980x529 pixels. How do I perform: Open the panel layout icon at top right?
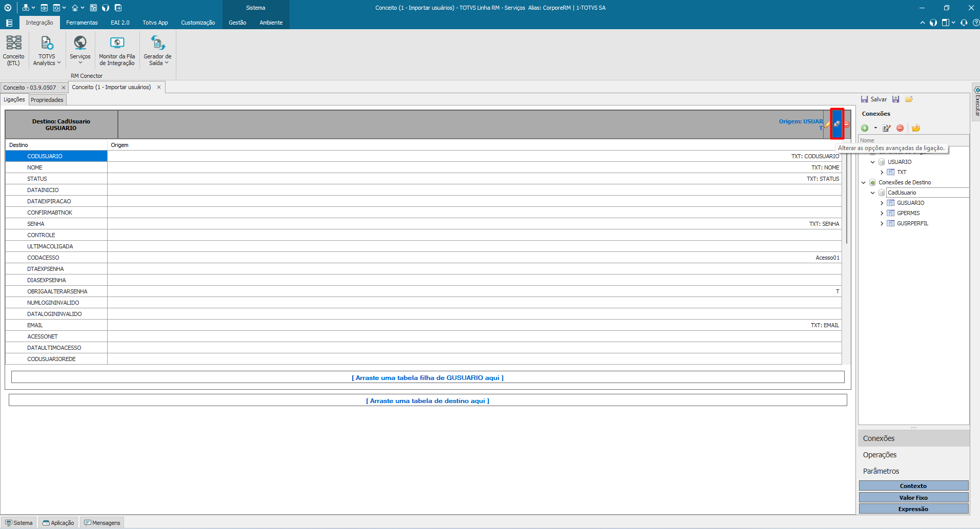point(946,23)
